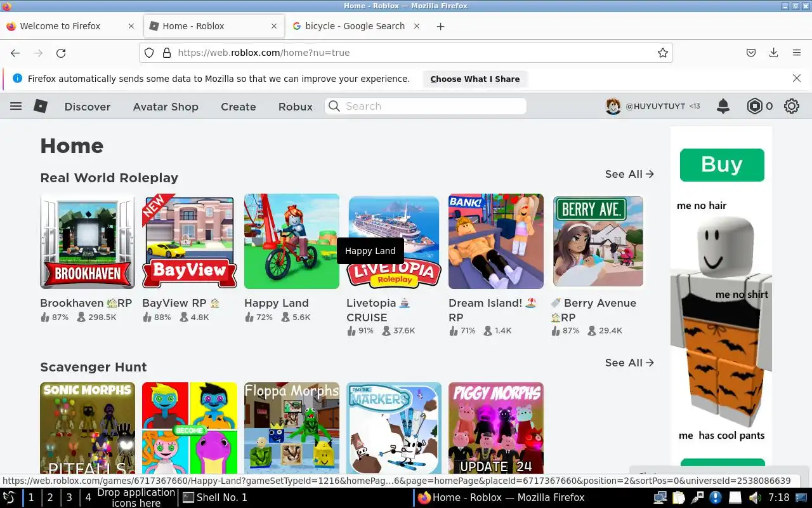This screenshot has width=812, height=508.
Task: Switch to workspace 4 in taskbar
Action: pyautogui.click(x=88, y=498)
